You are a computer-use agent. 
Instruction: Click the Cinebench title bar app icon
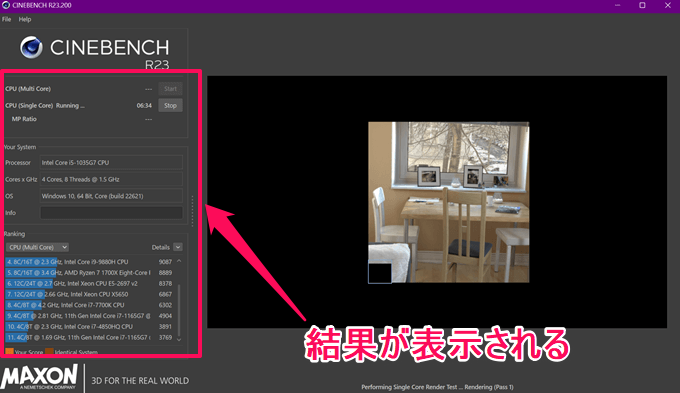6,5
